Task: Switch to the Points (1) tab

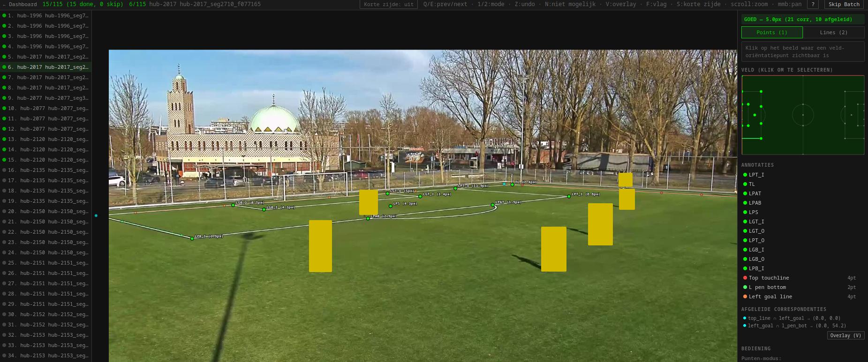Action: pos(772,32)
